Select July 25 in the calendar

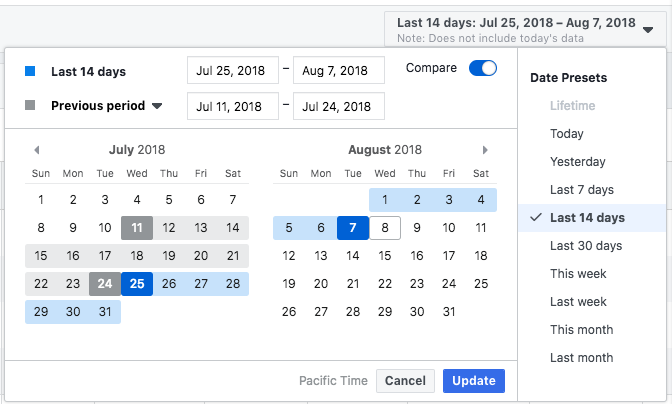[x=137, y=284]
